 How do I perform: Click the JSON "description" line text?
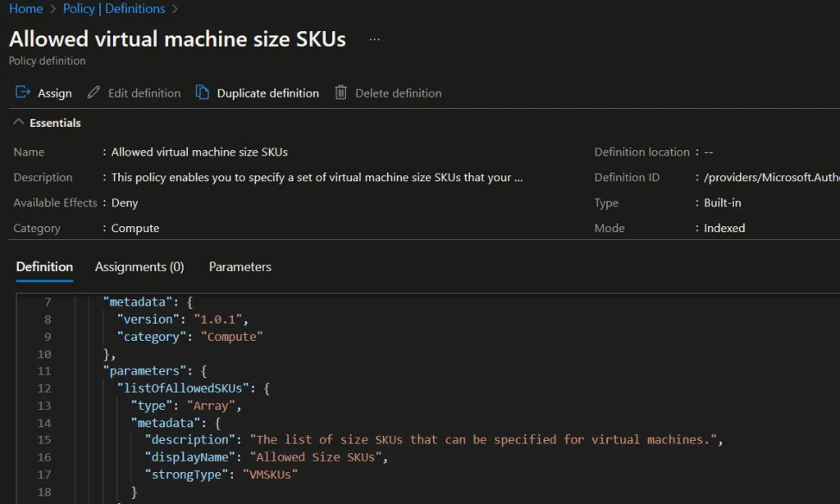coord(434,440)
